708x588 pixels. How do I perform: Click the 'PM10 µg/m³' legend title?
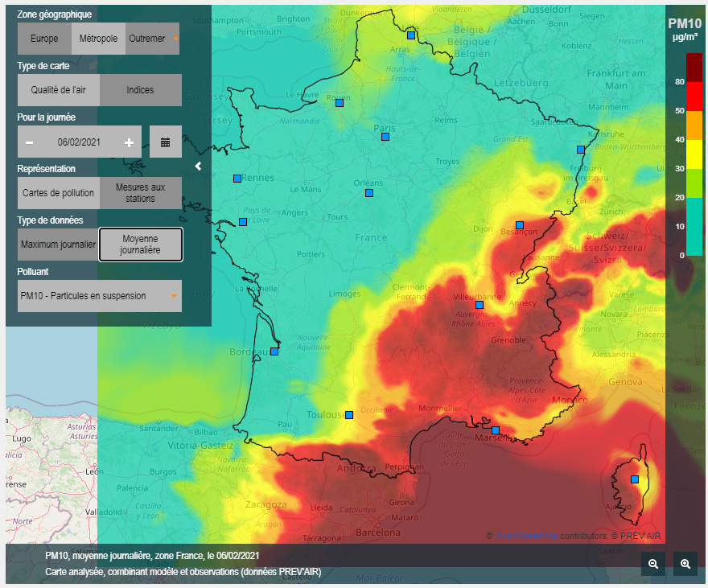click(x=685, y=29)
